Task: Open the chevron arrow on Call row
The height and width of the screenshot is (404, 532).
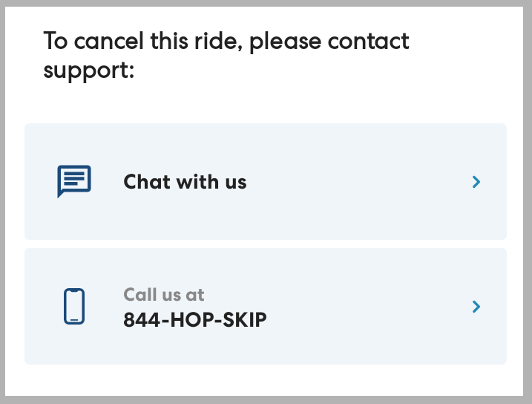Action: point(476,306)
